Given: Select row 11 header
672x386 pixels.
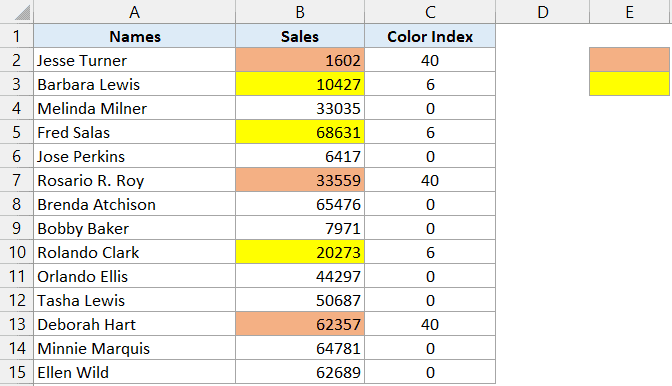Looking at the screenshot, I should pyautogui.click(x=17, y=275).
